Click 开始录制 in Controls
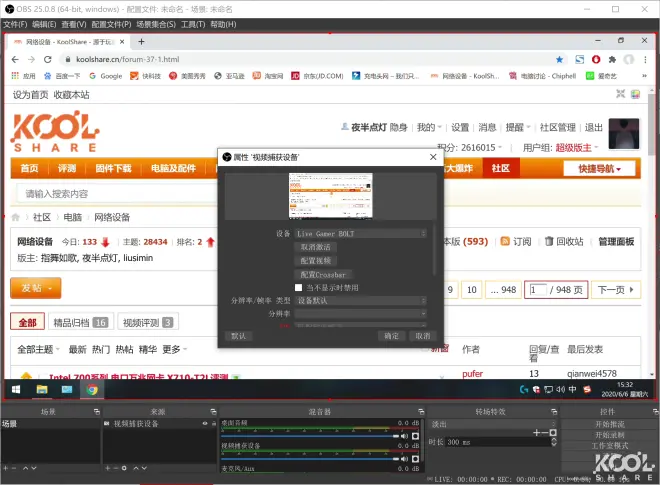Screen dimensions: 660x485 point(609,435)
